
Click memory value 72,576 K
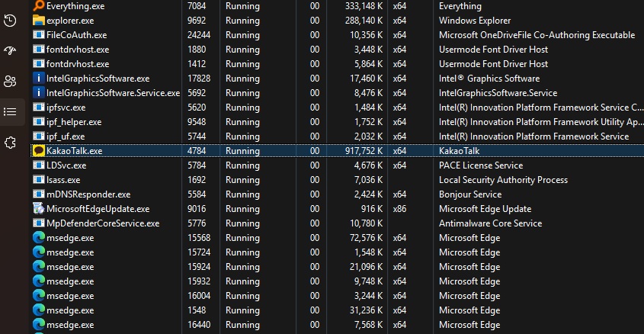[x=366, y=238]
